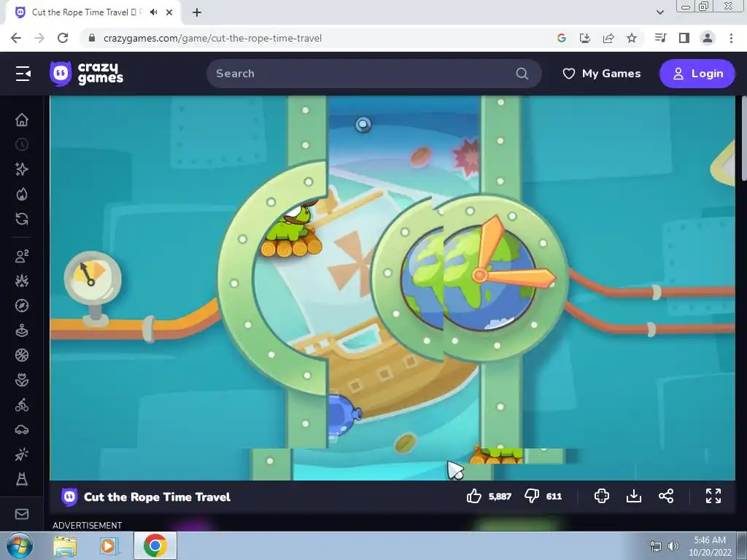747x560 pixels.
Task: Open the Home icon in sidebar
Action: point(22,120)
